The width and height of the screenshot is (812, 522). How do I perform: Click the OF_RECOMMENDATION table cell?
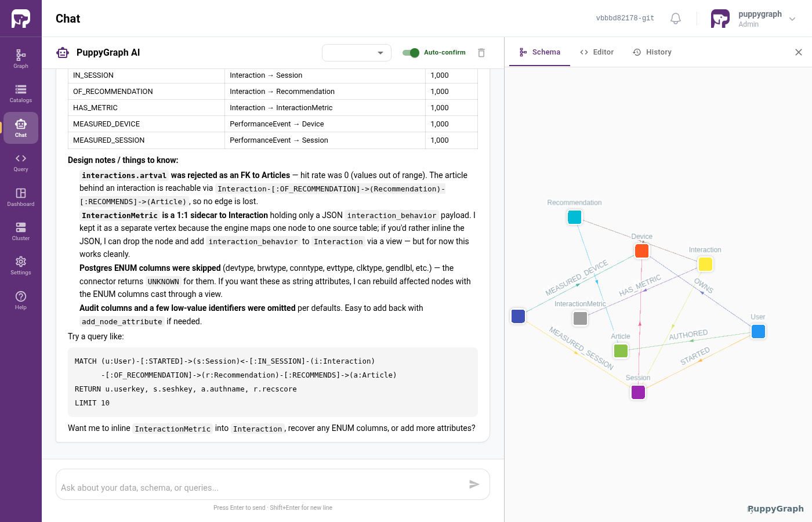point(146,92)
